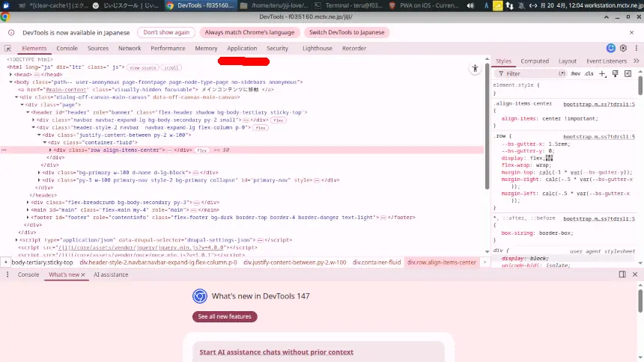This screenshot has width=644, height=362.
Task: Open notifications bell in system tray
Action: [x=521, y=5]
